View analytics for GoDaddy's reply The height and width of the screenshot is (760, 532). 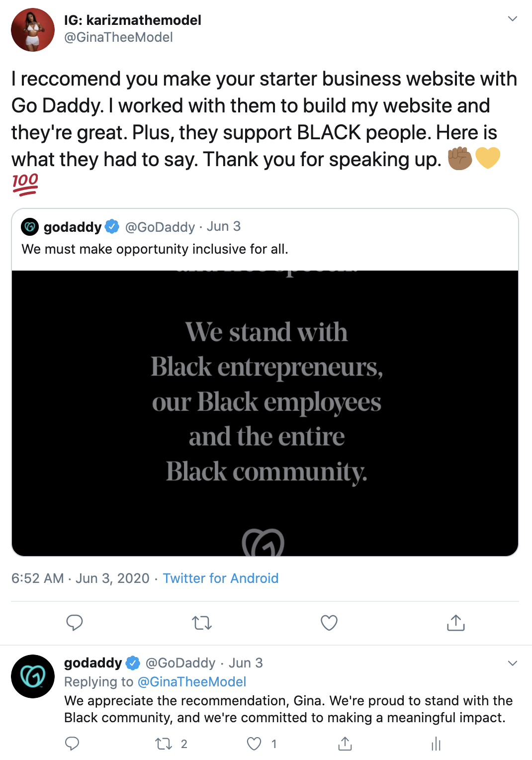click(x=436, y=744)
